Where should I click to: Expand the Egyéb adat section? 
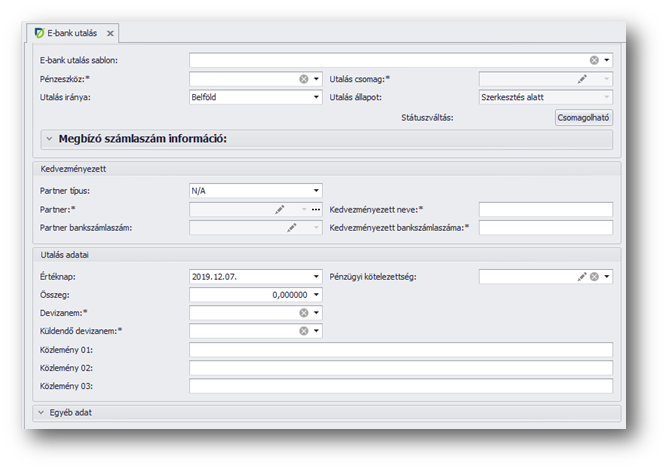pyautogui.click(x=41, y=412)
